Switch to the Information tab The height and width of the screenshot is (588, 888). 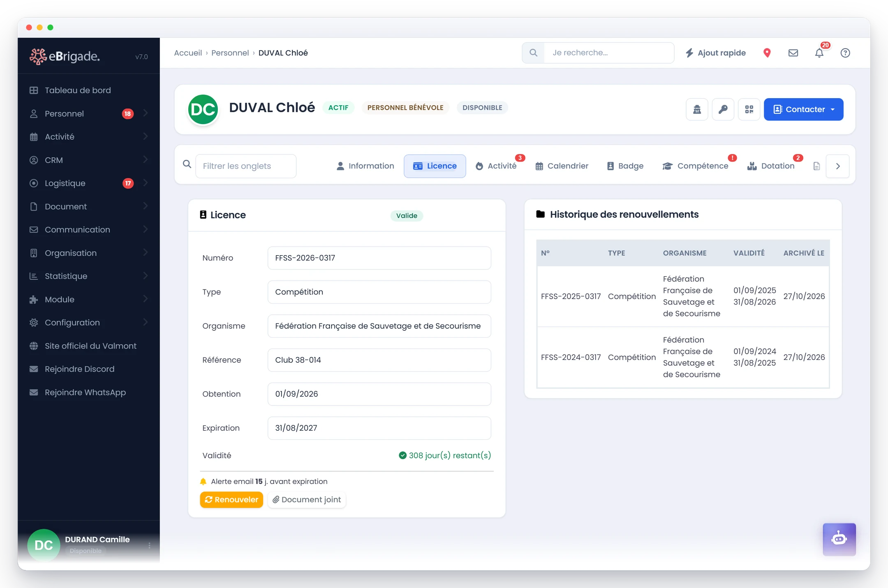click(x=365, y=166)
